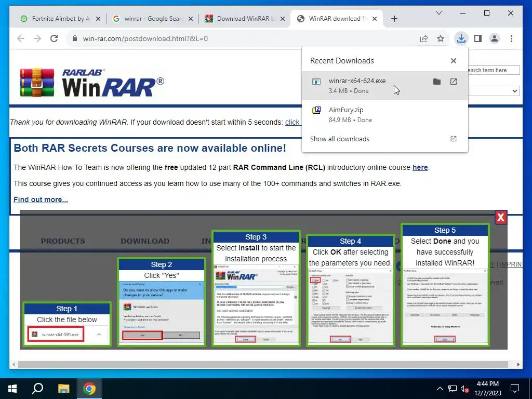This screenshot has height=399, width=532.
Task: Follow the 'here' course link
Action: click(x=420, y=167)
